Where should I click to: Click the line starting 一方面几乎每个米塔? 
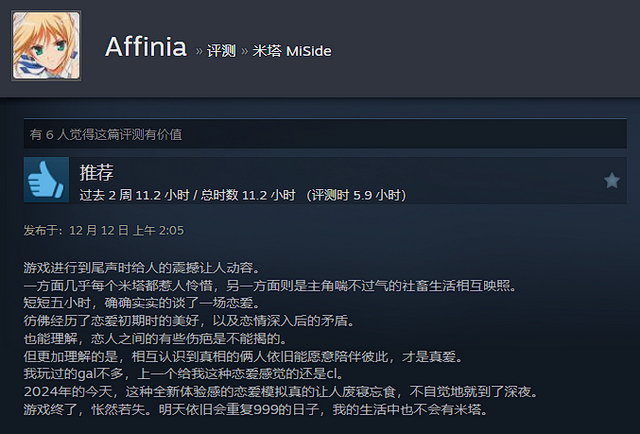coord(271,285)
